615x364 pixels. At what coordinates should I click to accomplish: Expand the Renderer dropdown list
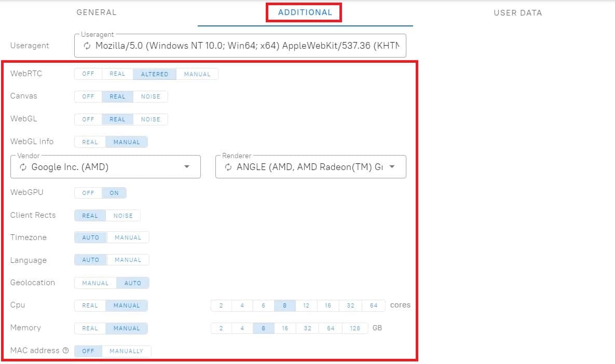[x=392, y=167]
